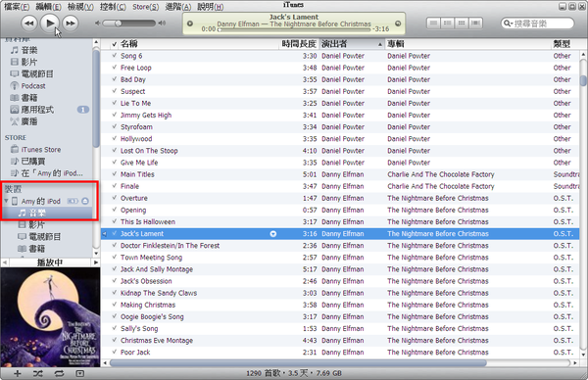Skip to next track with fast-forward button
Image resolution: width=588 pixels, height=380 pixels.
pyautogui.click(x=71, y=24)
